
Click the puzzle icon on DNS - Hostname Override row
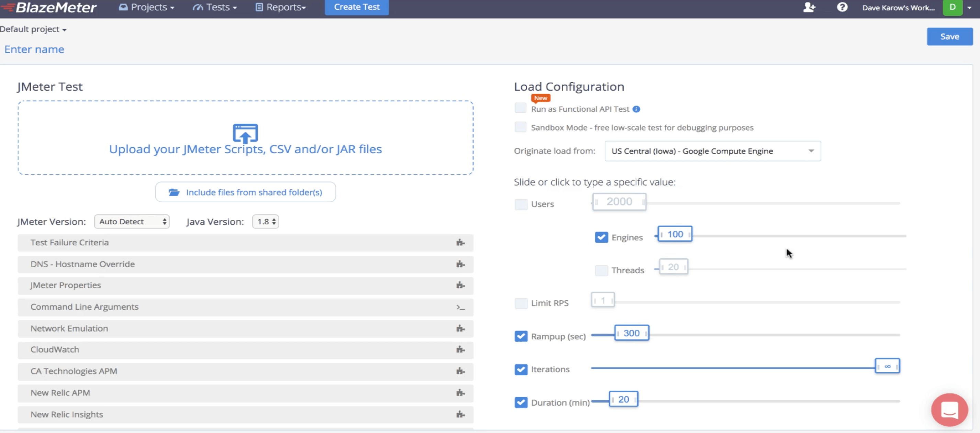tap(460, 264)
